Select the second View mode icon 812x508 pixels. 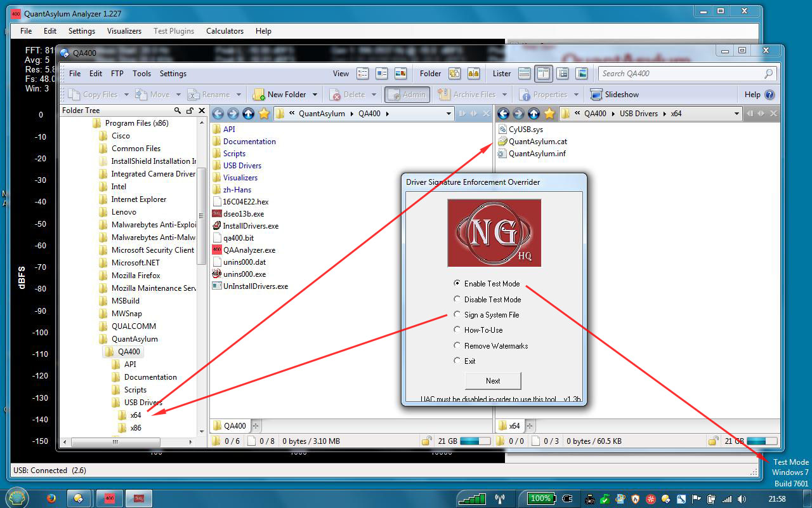381,74
